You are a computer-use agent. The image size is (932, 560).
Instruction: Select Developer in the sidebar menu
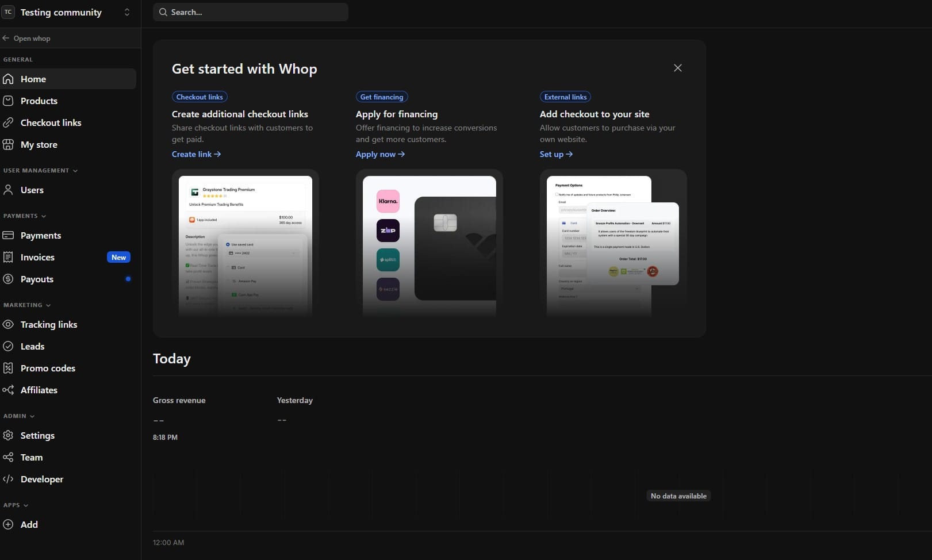[42, 479]
